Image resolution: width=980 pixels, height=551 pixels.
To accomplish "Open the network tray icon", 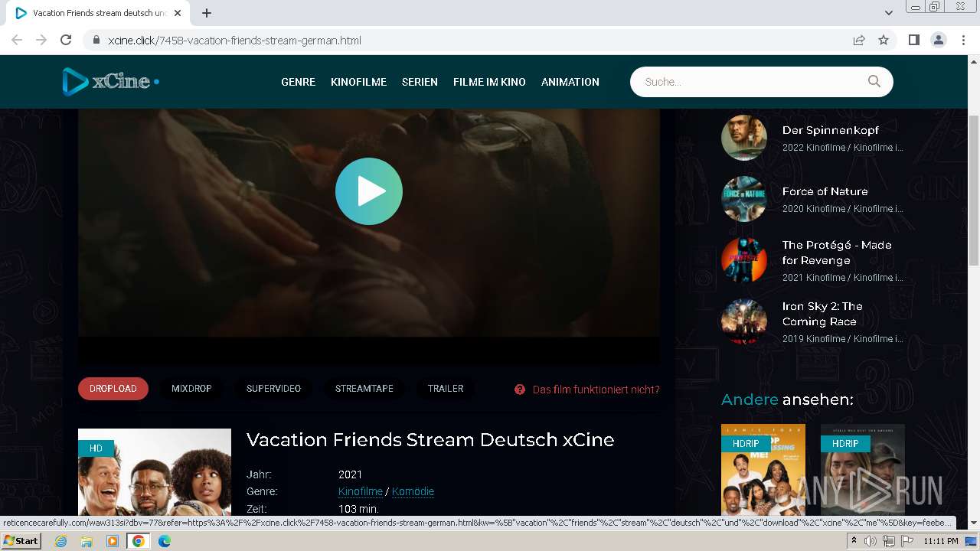I will [888, 541].
